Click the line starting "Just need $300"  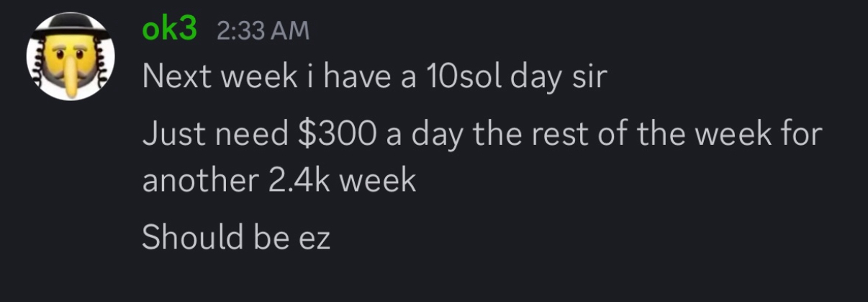[x=482, y=136]
